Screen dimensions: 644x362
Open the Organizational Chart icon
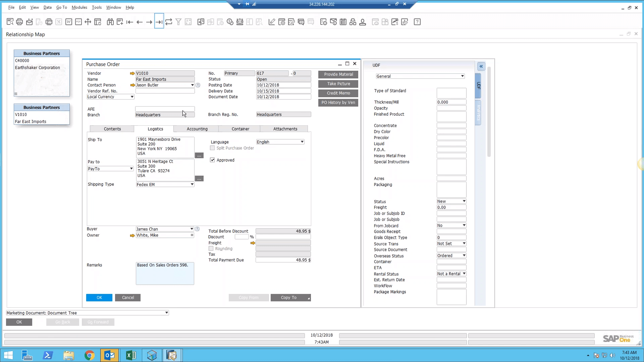click(x=353, y=21)
